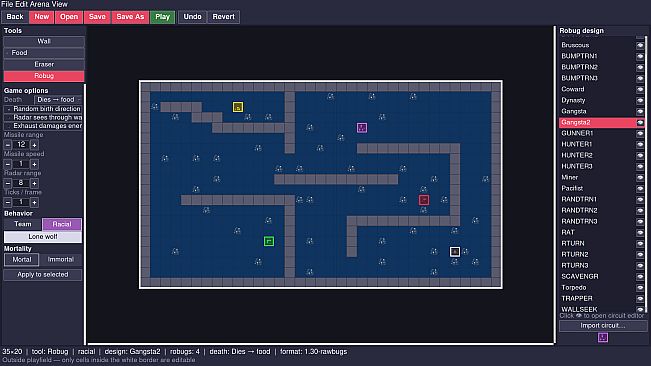Screen dimensions: 651x366
Task: Decrease Radar range with minus button
Action: coord(7,183)
